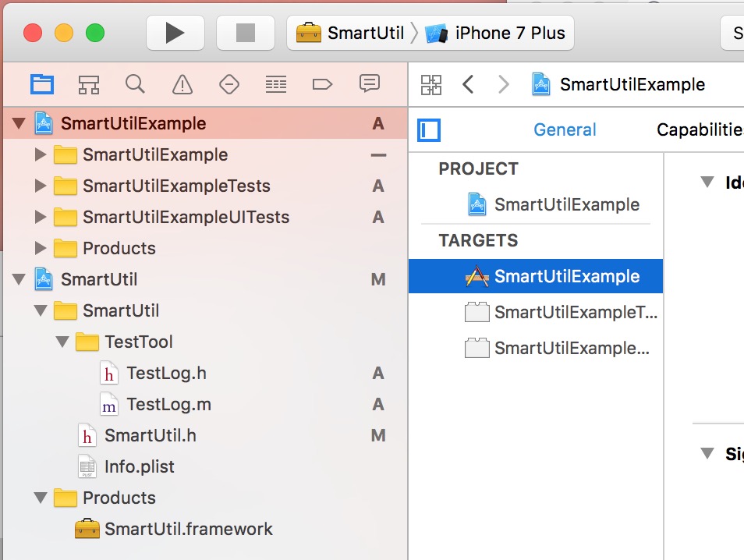This screenshot has height=560, width=744.
Task: Click the dash status beside SmartUtilExample folder
Action: [378, 155]
